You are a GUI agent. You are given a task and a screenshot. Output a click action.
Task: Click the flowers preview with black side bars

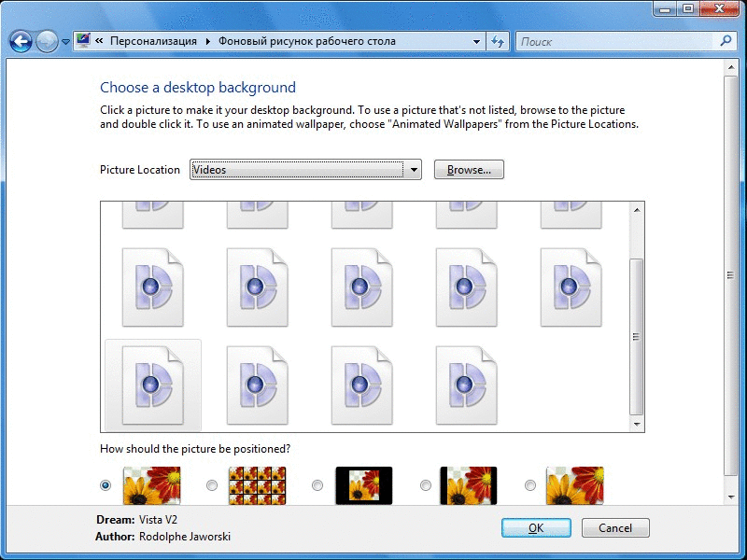coord(469,485)
